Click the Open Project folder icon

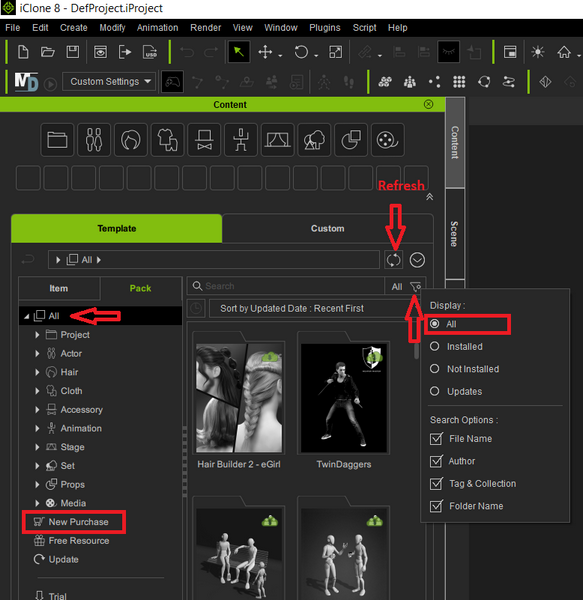(47, 52)
